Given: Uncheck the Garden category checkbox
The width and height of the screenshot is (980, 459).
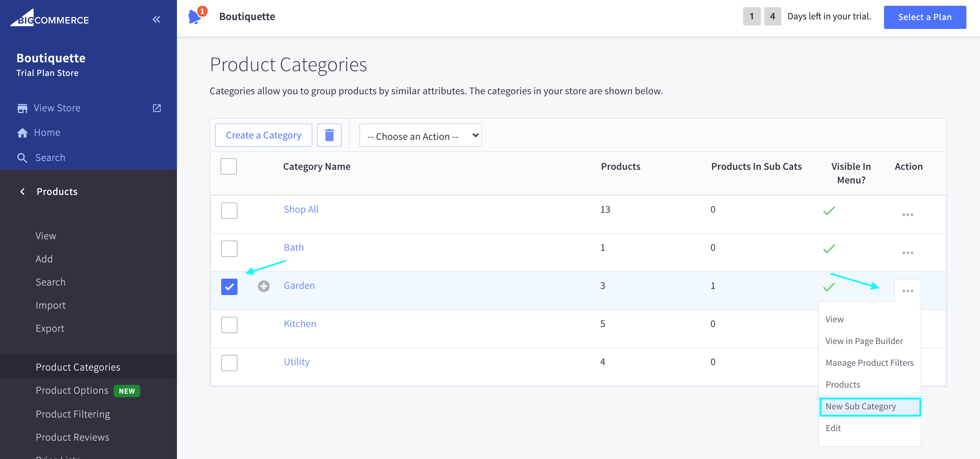Looking at the screenshot, I should (x=229, y=287).
